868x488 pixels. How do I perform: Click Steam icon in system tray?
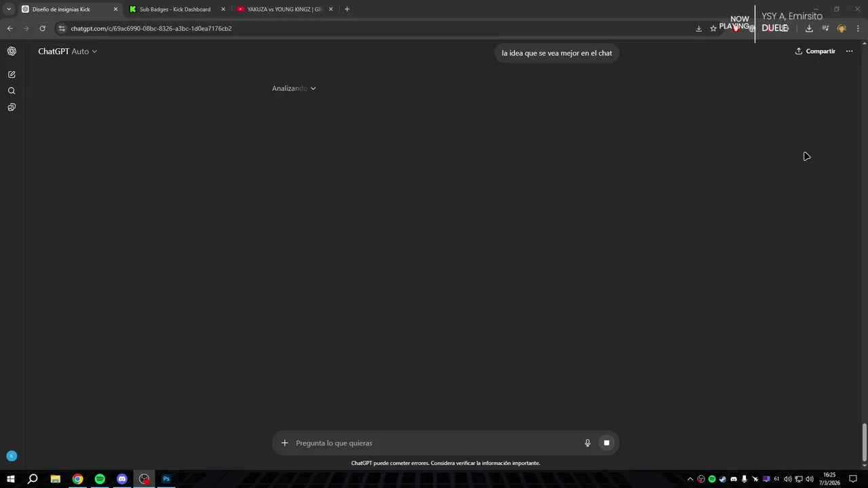[x=723, y=479]
